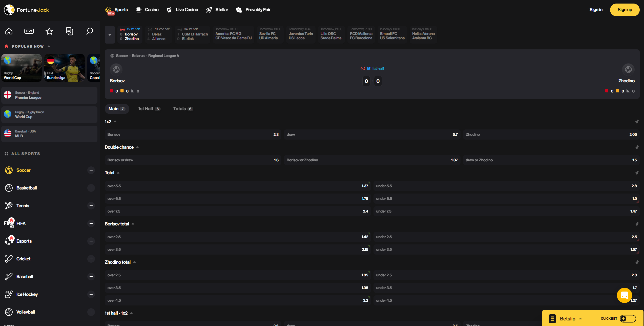Select over 5.5 total odds 1.37
The image size is (644, 326).
coord(238,186)
